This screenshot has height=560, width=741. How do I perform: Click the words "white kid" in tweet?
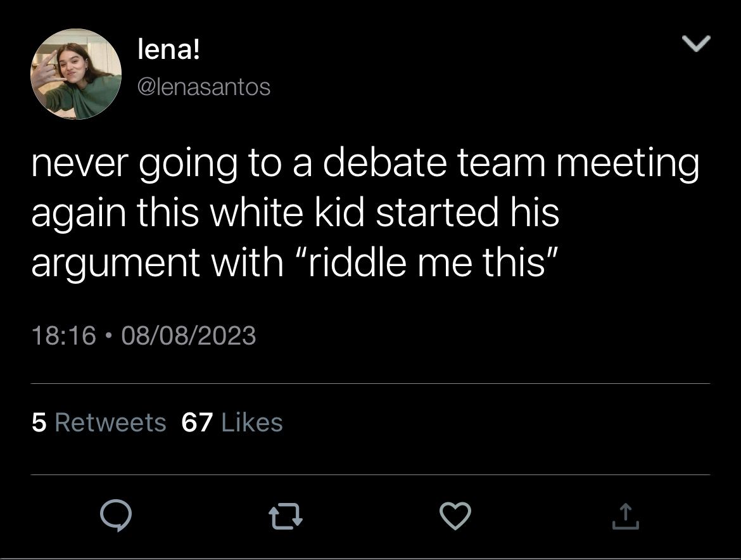coord(287,212)
